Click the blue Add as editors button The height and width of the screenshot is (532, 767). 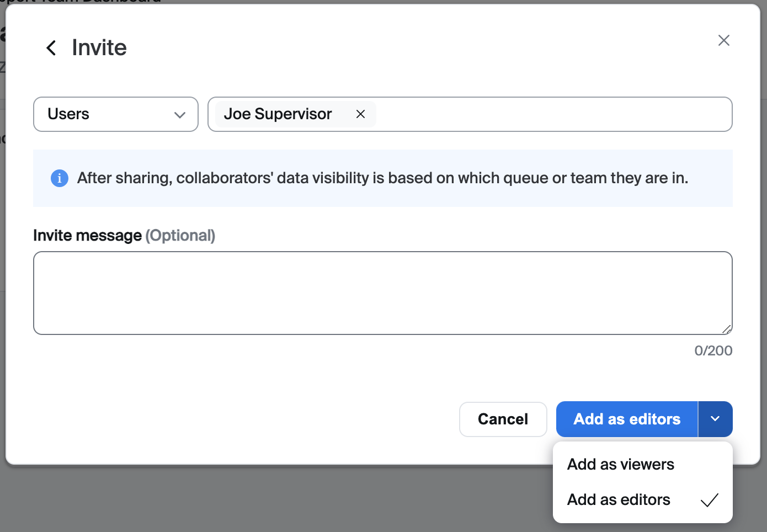pyautogui.click(x=627, y=419)
